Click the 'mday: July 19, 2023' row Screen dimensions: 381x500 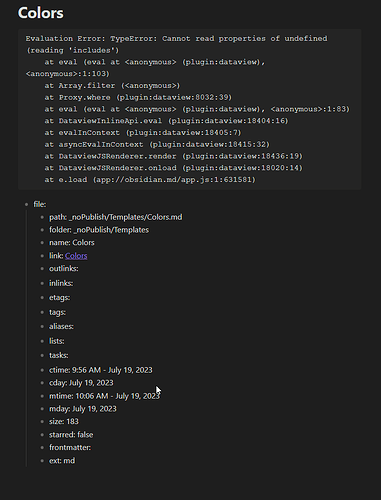pos(83,409)
